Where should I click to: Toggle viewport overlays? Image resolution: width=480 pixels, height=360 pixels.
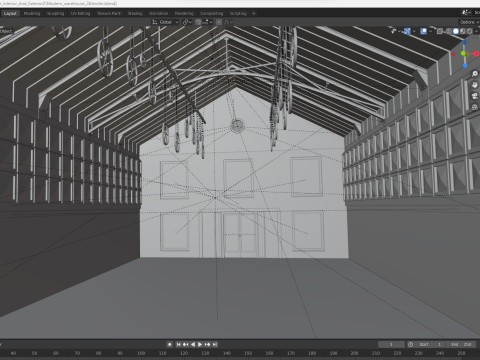(x=423, y=31)
